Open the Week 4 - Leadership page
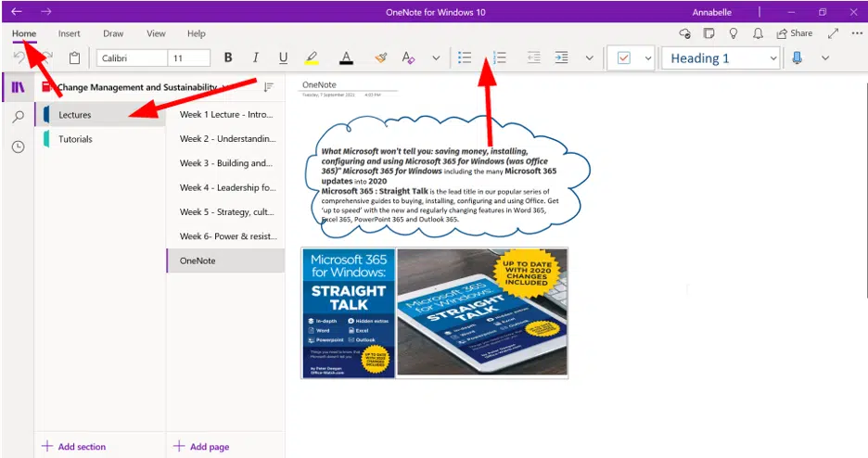Viewport: 868px width, 458px height. click(x=226, y=187)
